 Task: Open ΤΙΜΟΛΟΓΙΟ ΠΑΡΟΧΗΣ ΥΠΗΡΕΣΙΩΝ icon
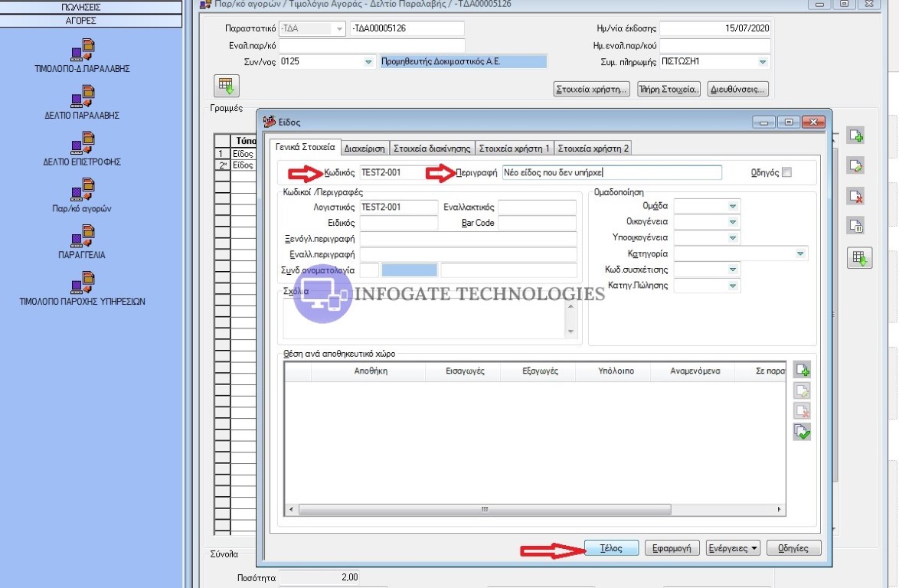[x=82, y=285]
